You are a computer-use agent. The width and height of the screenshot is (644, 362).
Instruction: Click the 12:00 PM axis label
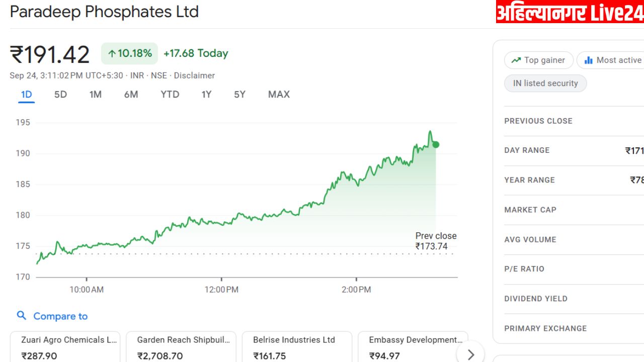(x=221, y=290)
